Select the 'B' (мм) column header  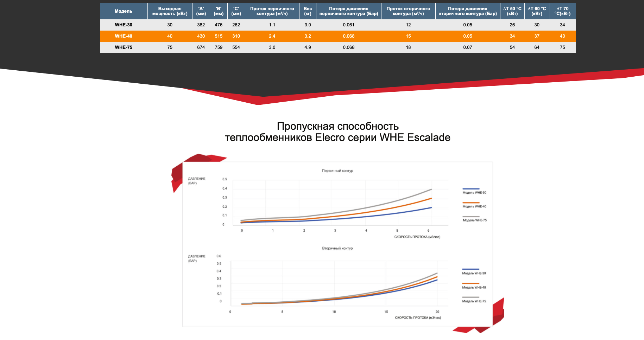point(219,11)
